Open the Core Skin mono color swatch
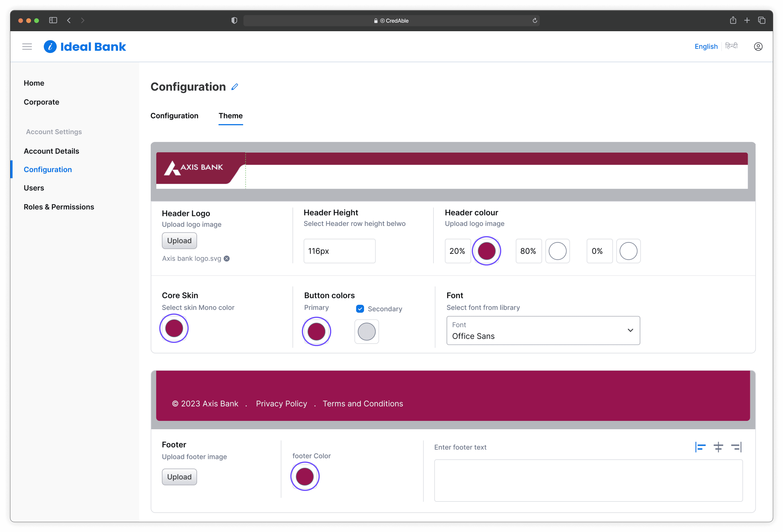783x532 pixels. (x=174, y=328)
